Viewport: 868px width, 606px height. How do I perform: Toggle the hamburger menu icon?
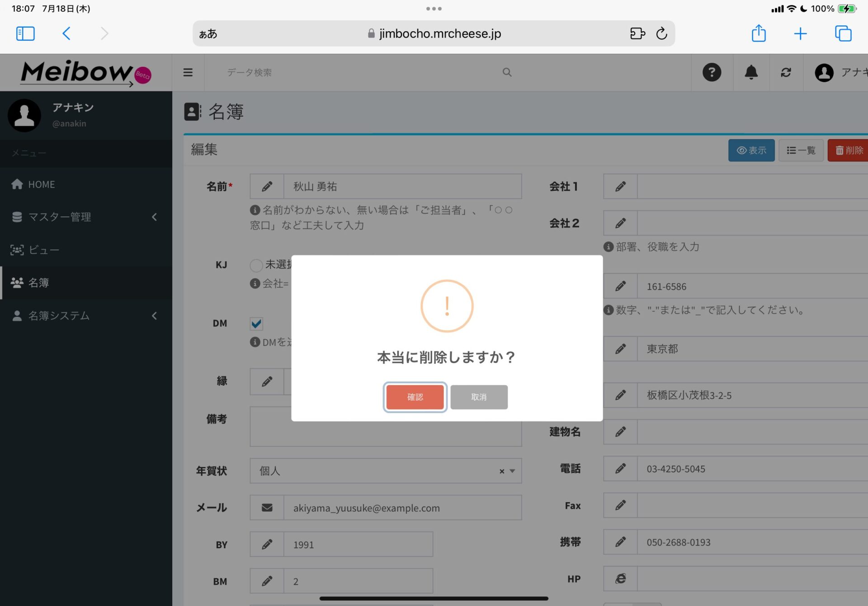click(x=188, y=72)
